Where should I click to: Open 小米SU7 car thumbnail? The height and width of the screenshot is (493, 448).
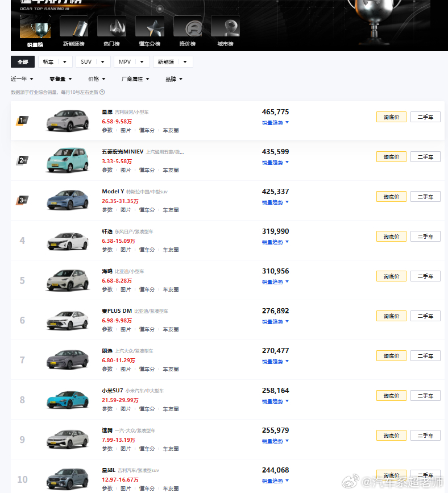pyautogui.click(x=68, y=399)
